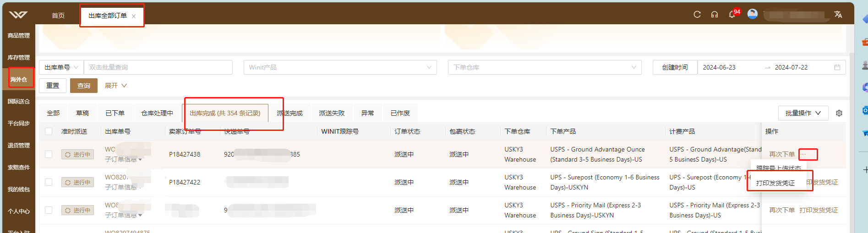Select the 异常 status tab
This screenshot has height=233, width=868.
click(x=367, y=113)
